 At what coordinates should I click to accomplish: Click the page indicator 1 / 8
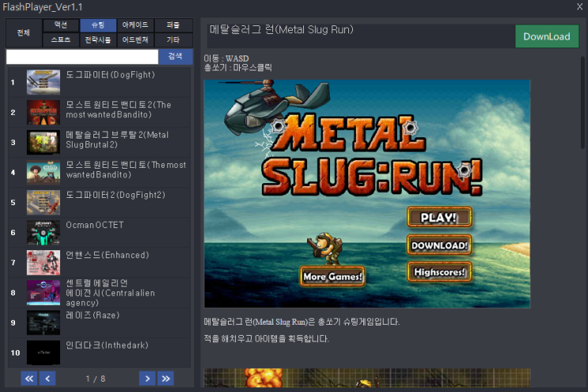[x=96, y=379]
